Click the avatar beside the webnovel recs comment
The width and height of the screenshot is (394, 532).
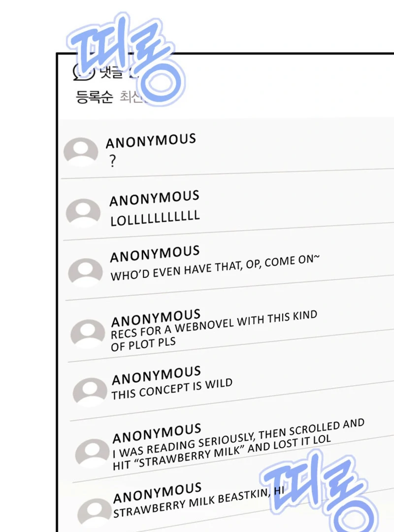pos(88,333)
